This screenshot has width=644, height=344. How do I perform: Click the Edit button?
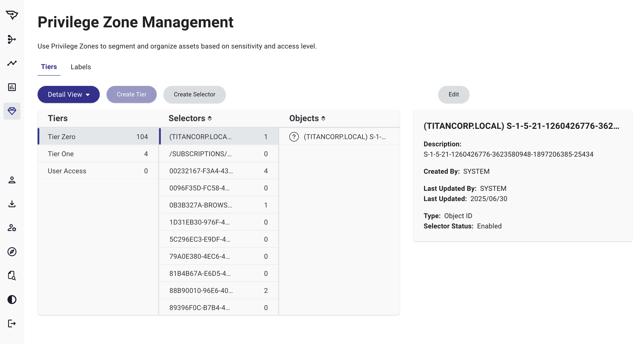click(453, 94)
